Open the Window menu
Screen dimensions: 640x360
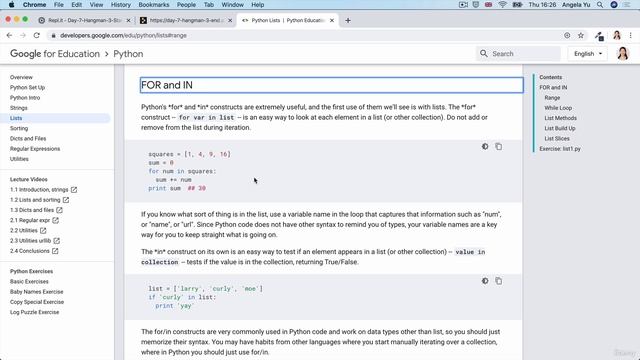pos(233,5)
